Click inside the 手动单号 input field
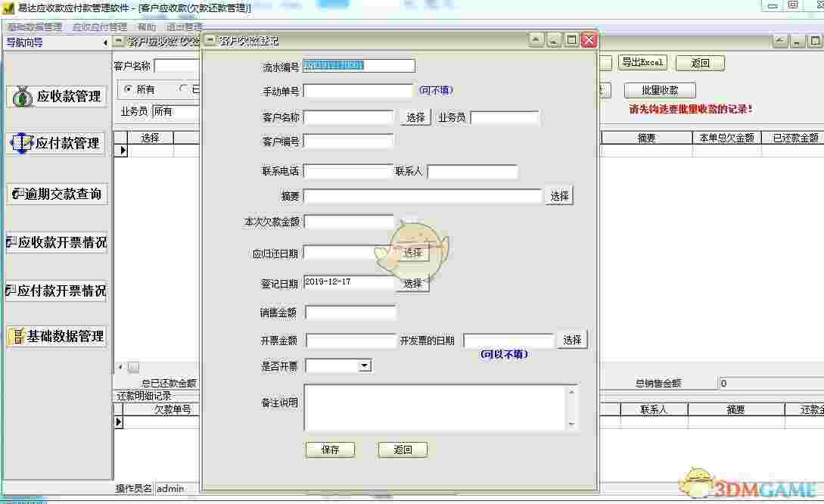Image resolution: width=824 pixels, height=504 pixels. click(358, 91)
